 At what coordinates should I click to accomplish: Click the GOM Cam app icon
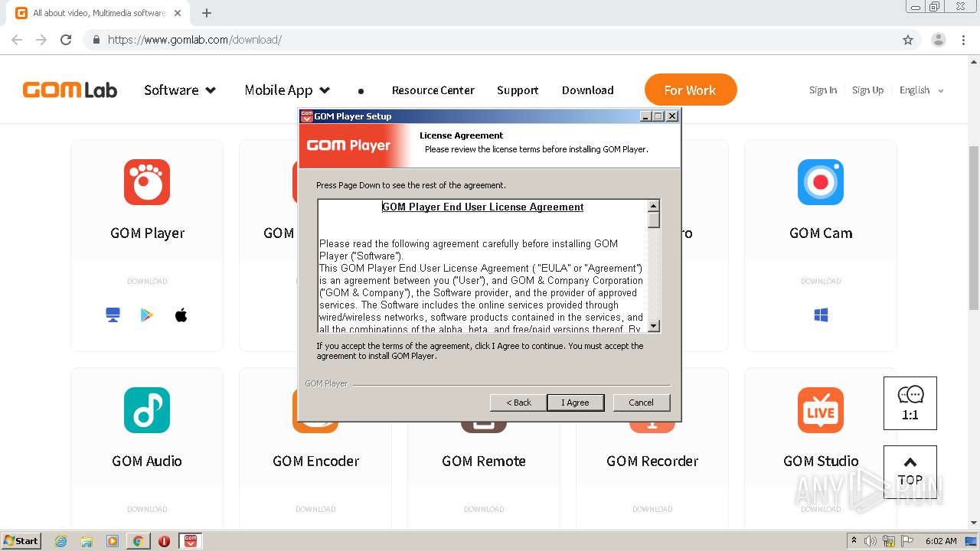(x=821, y=182)
